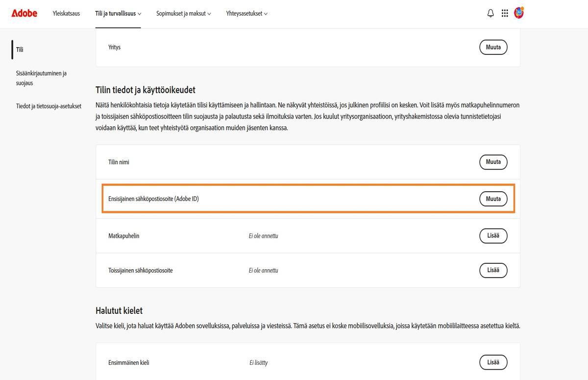Expand the Tili ja turvallisuus dropdown chevron
Screen dimensions: 588x380
[139, 14]
